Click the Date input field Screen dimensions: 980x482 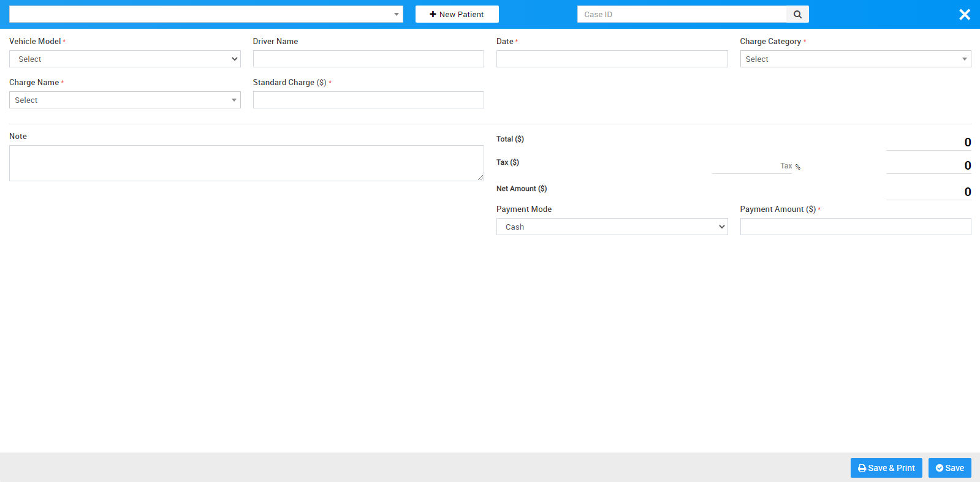[612, 59]
